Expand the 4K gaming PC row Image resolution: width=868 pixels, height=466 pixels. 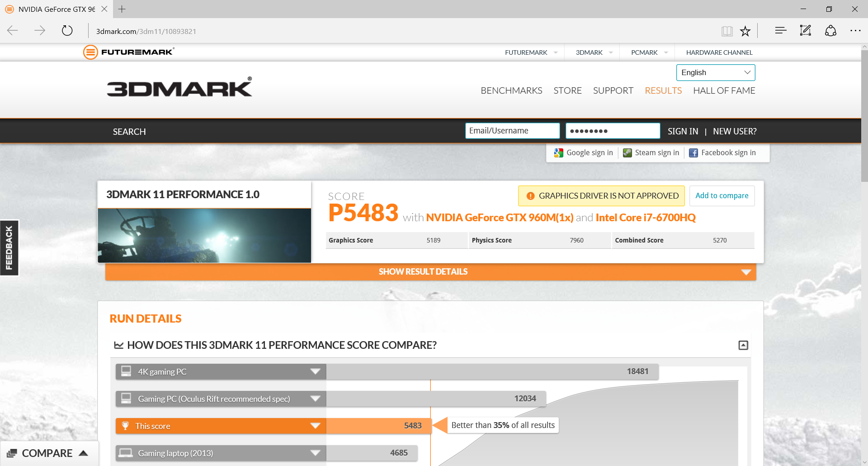315,371
